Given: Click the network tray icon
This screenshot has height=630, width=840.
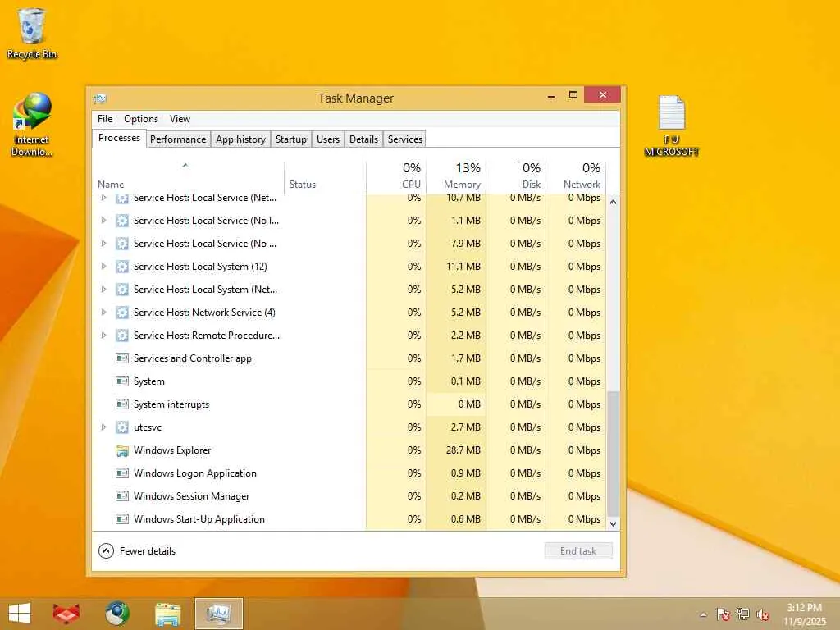Looking at the screenshot, I should click(743, 614).
